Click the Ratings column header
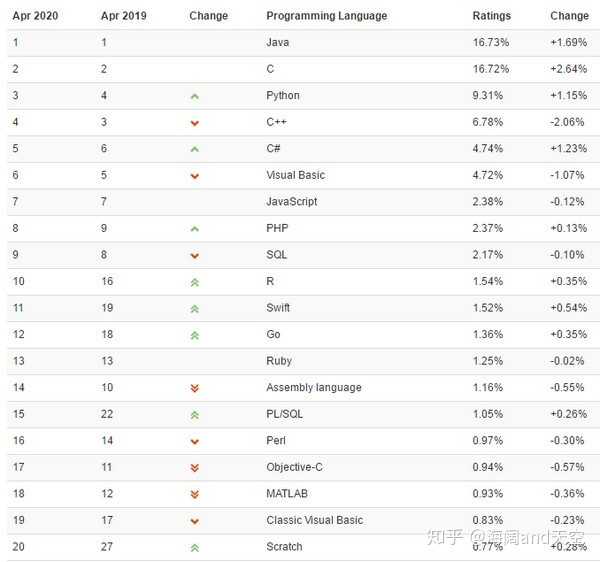Viewport: 600px width, 562px height. click(x=491, y=16)
